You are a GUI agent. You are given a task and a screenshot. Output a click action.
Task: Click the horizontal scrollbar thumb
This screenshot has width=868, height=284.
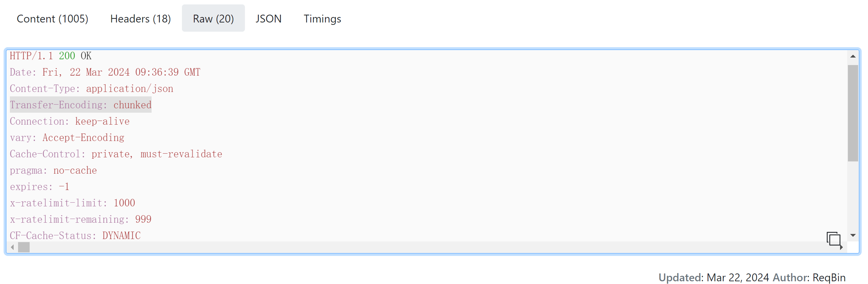[24, 247]
